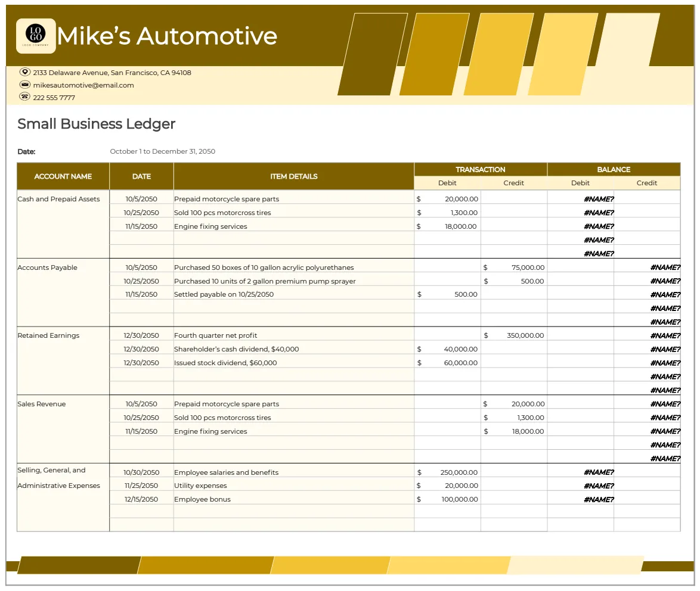Click the 75,000.00 credit amount
The width and height of the screenshot is (700, 591).
pos(514,267)
